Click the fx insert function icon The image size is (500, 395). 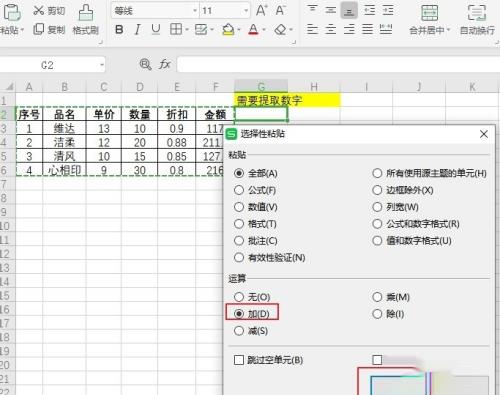tap(165, 64)
